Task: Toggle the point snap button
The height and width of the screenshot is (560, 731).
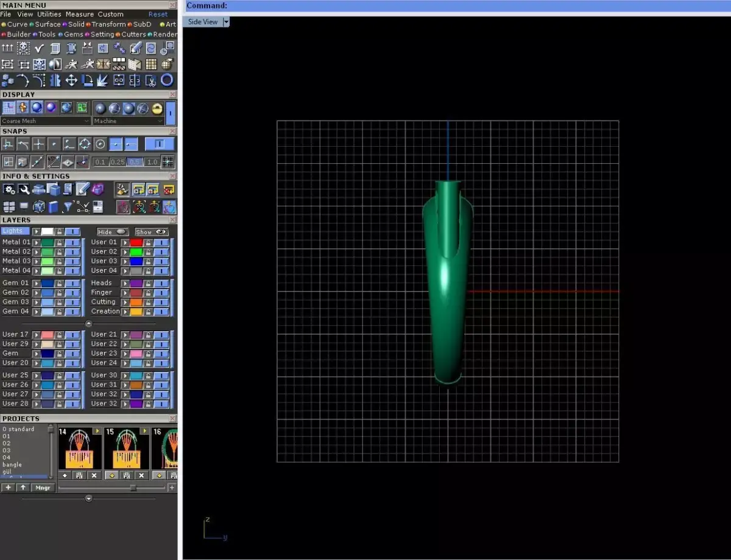Action: tap(54, 144)
